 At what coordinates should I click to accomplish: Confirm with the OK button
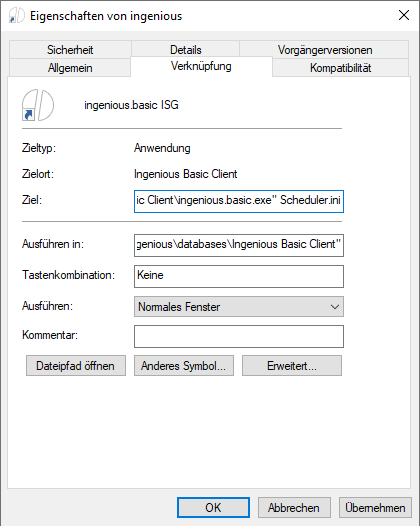213,508
